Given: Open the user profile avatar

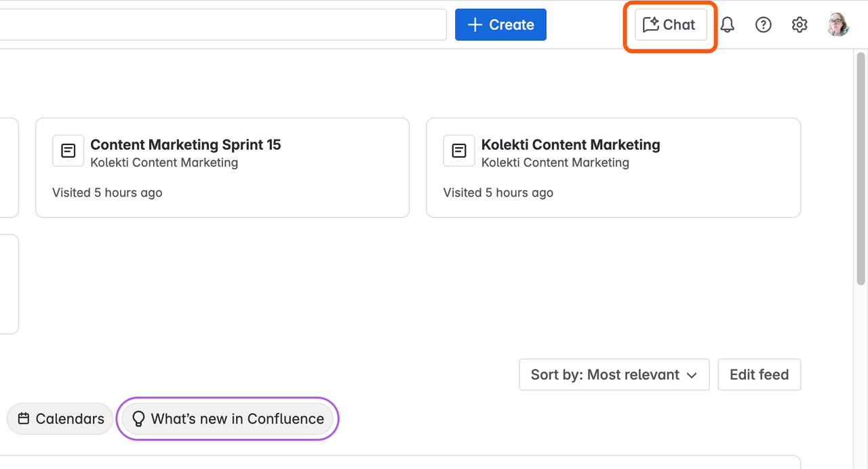Looking at the screenshot, I should coord(838,25).
